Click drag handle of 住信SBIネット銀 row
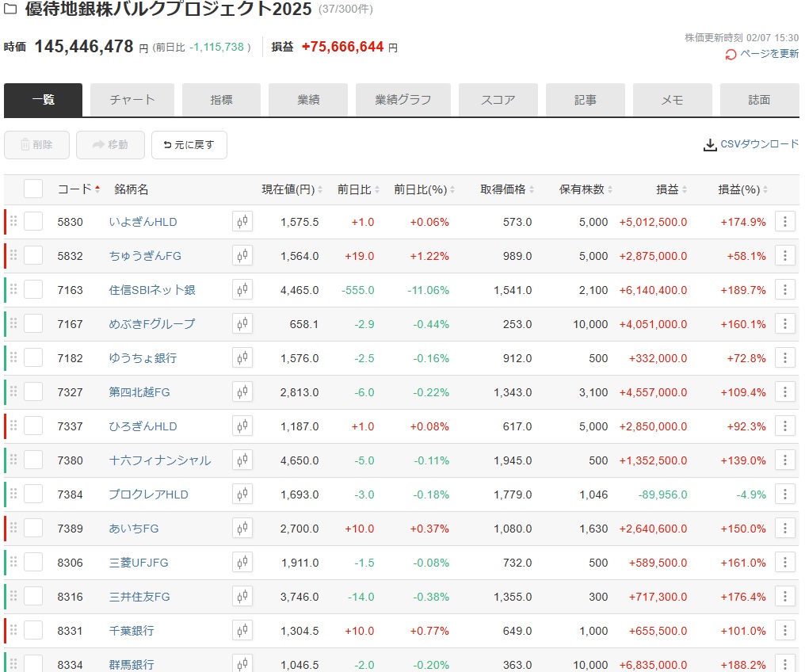805x672 pixels. point(13,289)
